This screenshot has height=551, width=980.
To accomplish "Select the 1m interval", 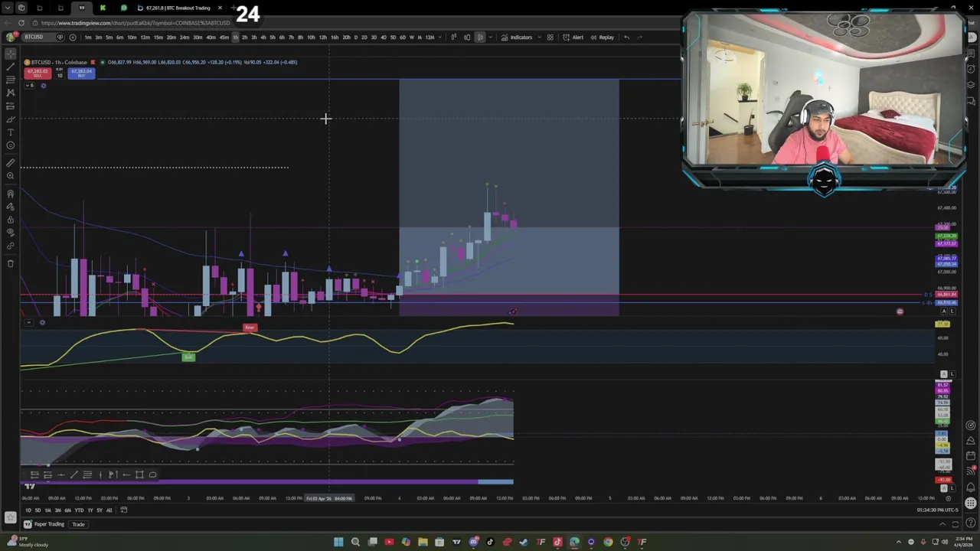I will [x=88, y=37].
